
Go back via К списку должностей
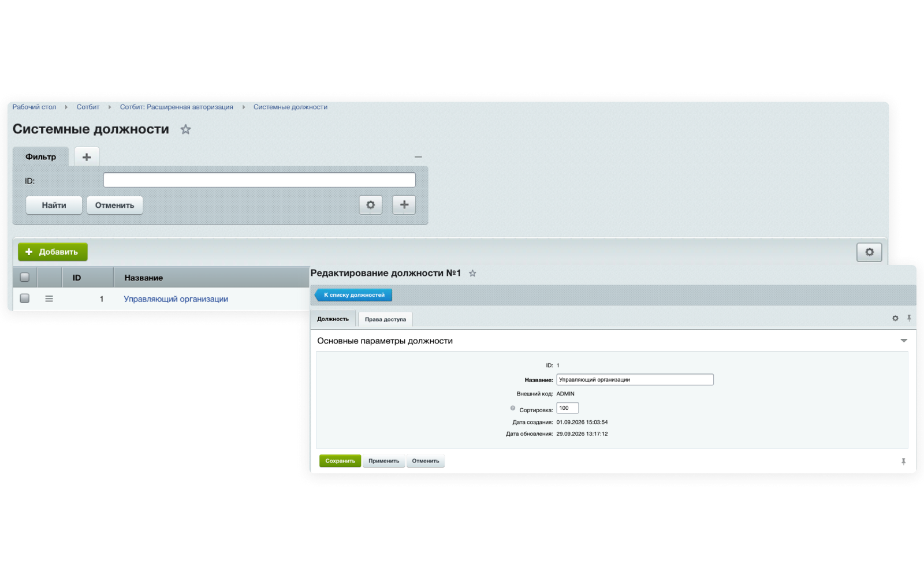pos(353,295)
